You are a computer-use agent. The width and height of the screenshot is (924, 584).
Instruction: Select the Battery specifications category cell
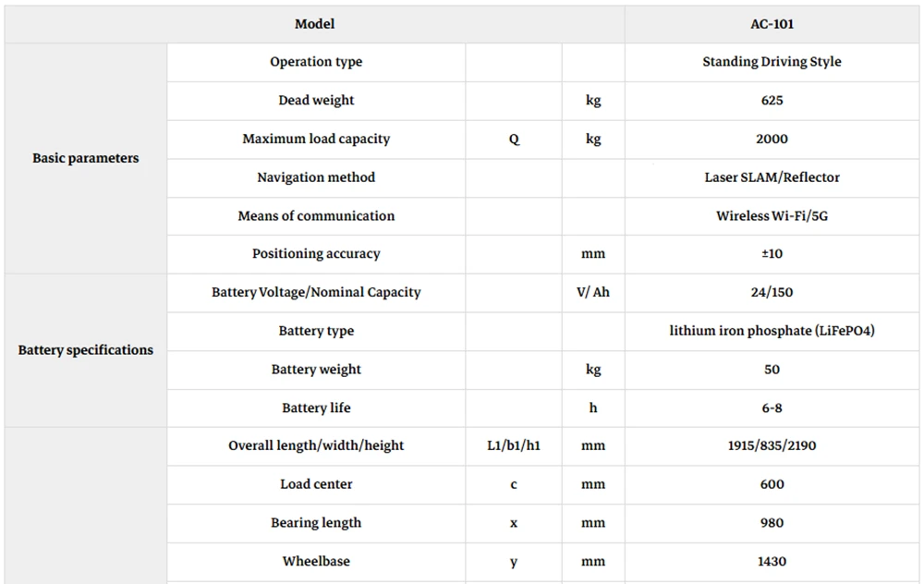coord(85,350)
